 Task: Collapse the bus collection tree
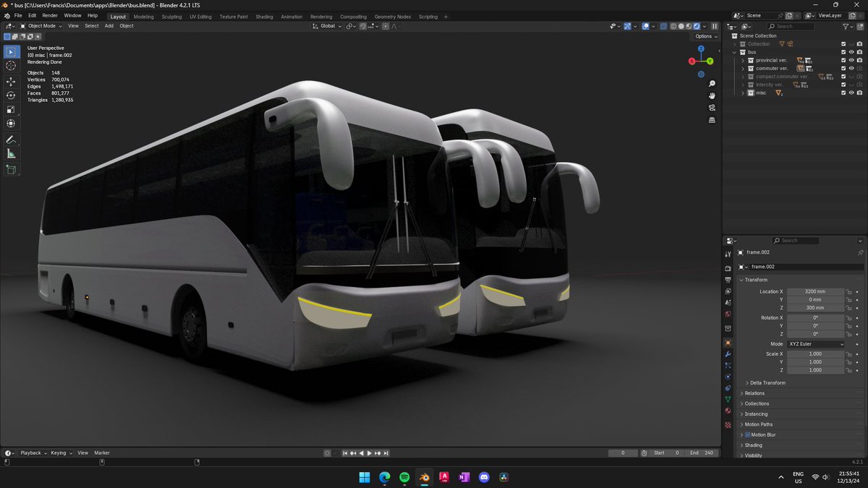tap(735, 52)
